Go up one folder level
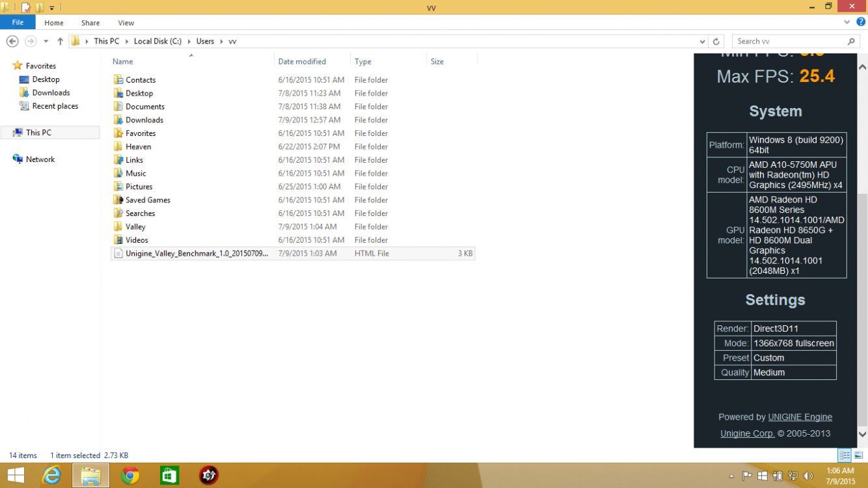Screen dimensions: 868x488 click(x=61, y=41)
